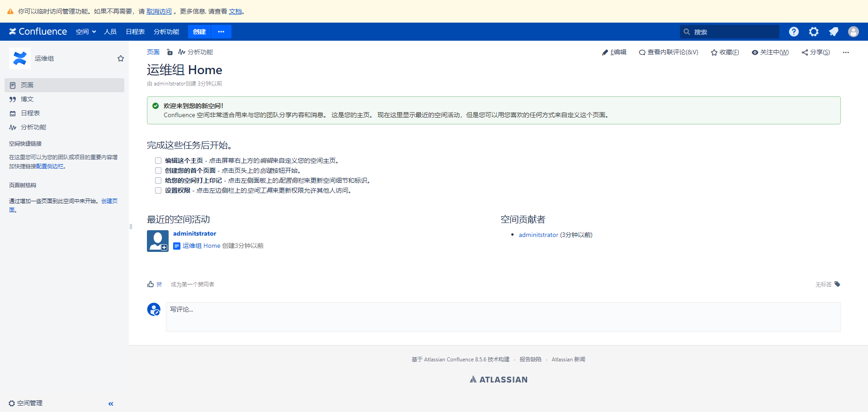Open the more options next to 创建
The width and height of the screenshot is (868, 412).
coord(221,32)
